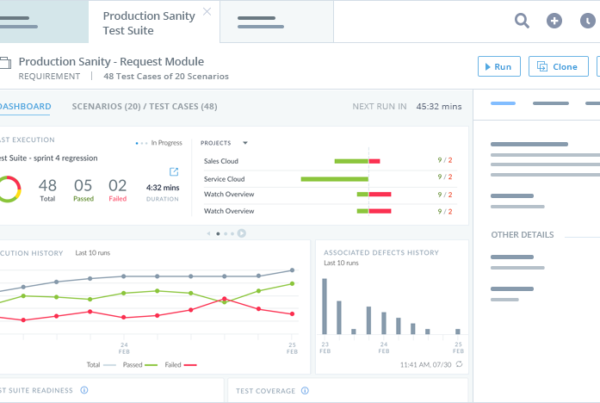Click the Test Coverage info icon
Image resolution: width=600 pixels, height=403 pixels.
click(305, 391)
